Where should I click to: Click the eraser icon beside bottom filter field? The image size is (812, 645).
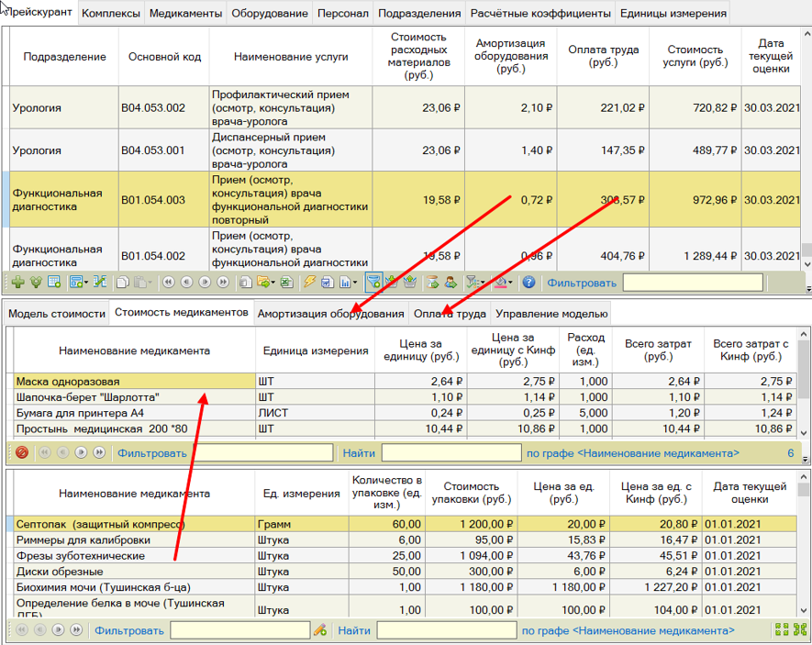pyautogui.click(x=319, y=630)
